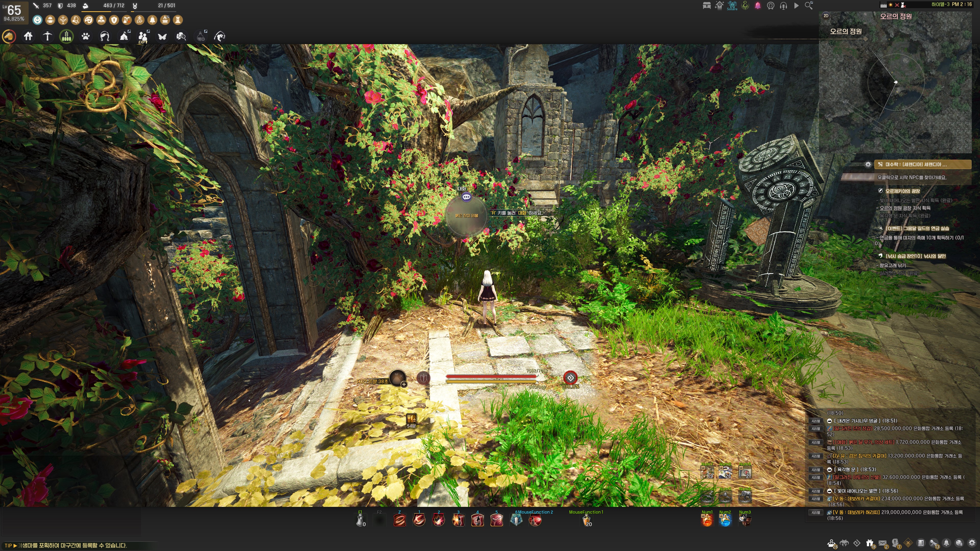Click the pickaxe worker icon
980x551 pixels.
(47, 36)
